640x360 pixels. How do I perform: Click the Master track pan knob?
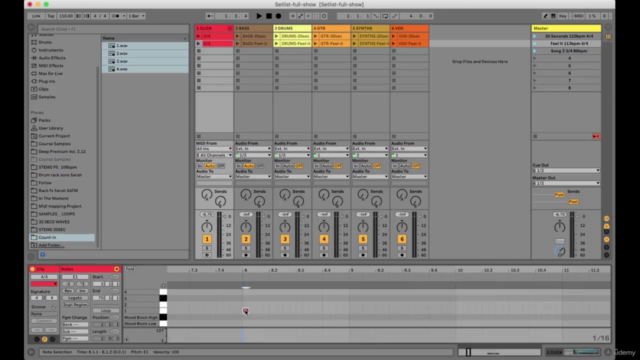[559, 227]
